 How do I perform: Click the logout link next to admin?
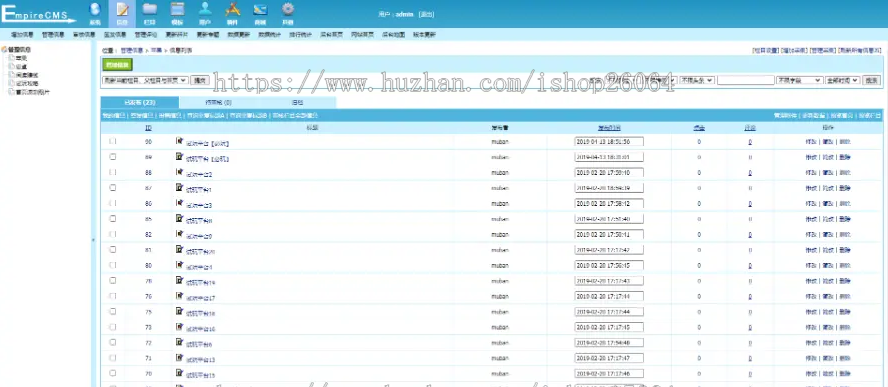point(426,14)
